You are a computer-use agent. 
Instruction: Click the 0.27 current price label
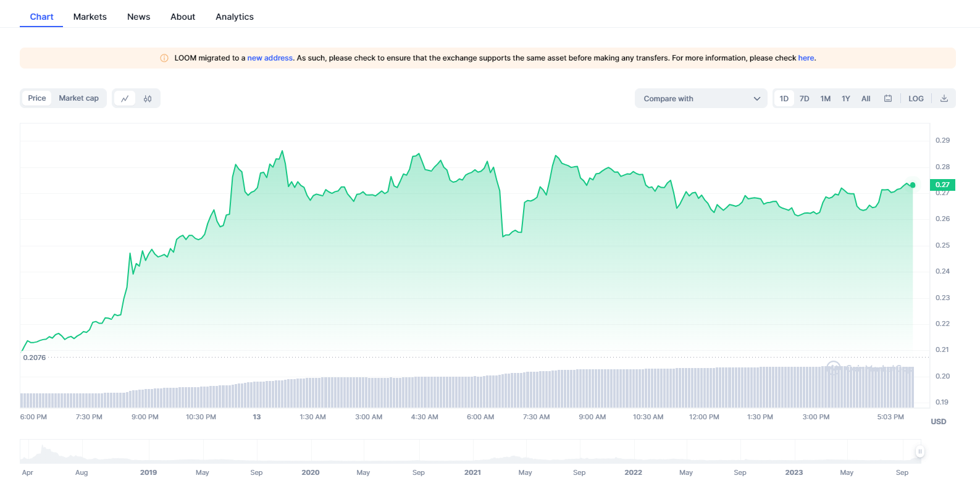tap(942, 185)
